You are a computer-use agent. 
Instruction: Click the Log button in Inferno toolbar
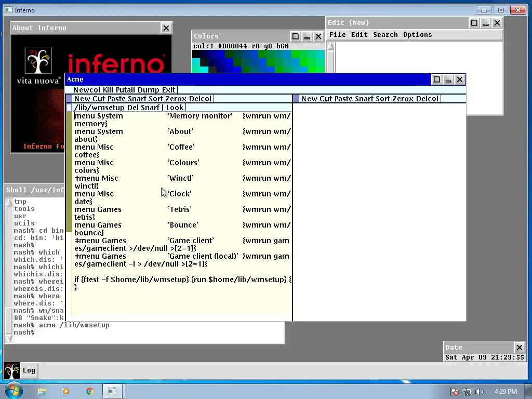point(29,370)
